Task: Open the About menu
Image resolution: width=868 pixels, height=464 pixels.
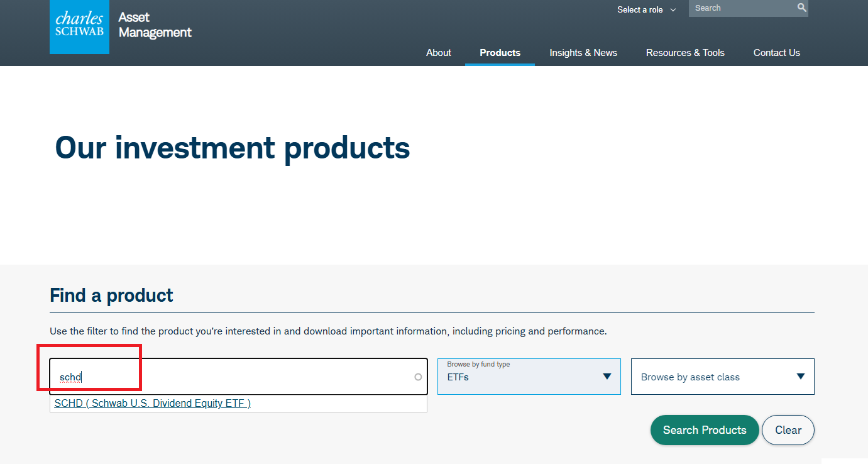Action: coord(438,53)
